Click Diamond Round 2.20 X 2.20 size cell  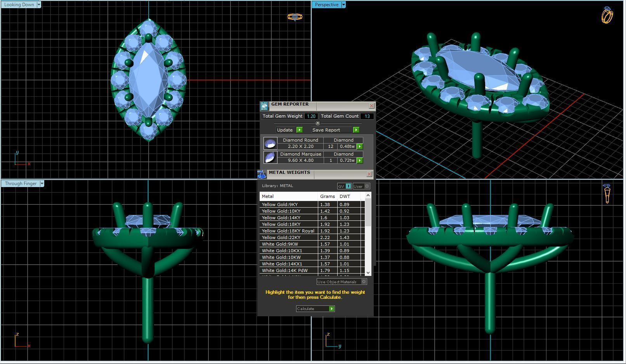click(x=300, y=147)
